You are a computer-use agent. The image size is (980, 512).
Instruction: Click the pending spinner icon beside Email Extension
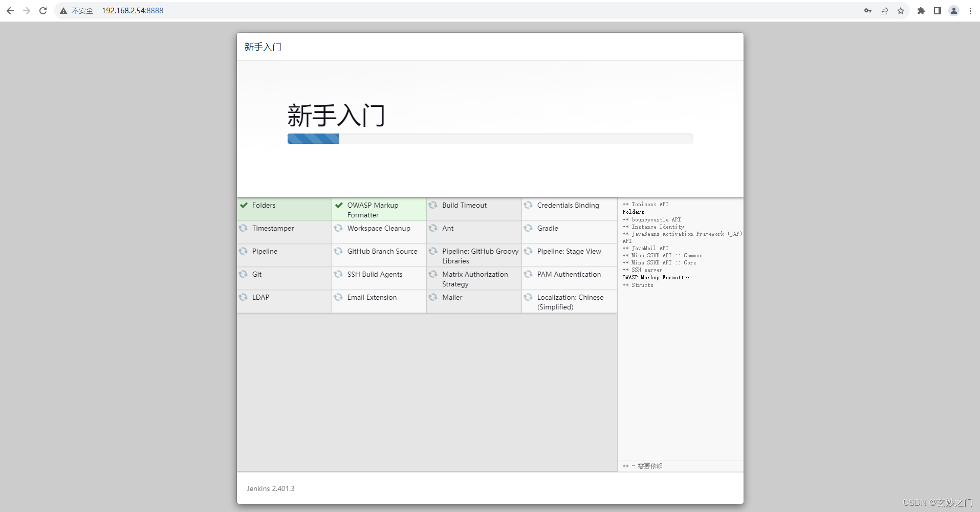click(338, 297)
